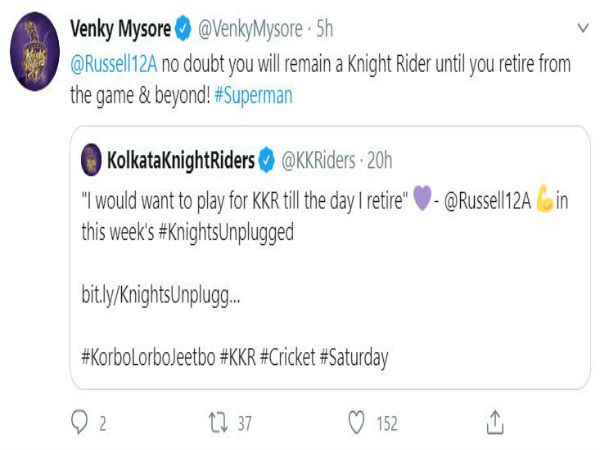Click the retweet count 37
Viewport: 600px width, 450px height.
245,424
